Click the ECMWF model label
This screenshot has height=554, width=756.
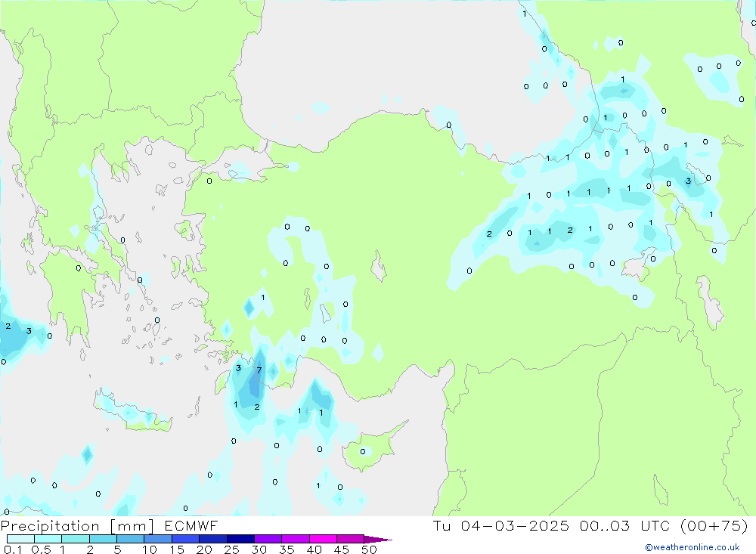pyautogui.click(x=191, y=526)
